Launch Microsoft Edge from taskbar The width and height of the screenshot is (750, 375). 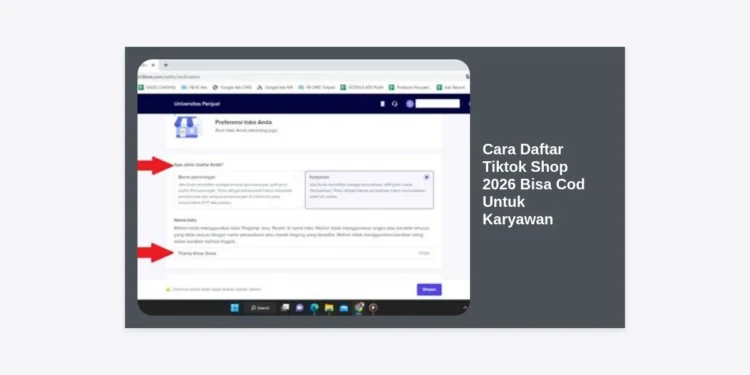(x=314, y=308)
